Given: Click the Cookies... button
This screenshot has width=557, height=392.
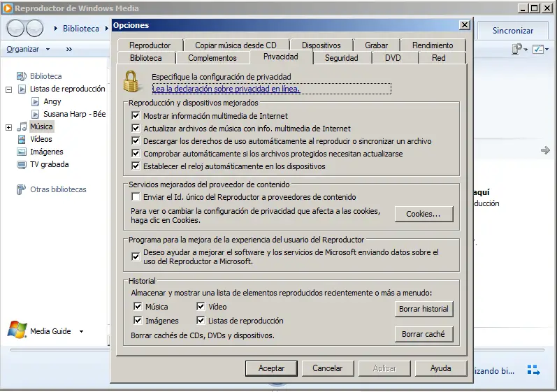Looking at the screenshot, I should tap(424, 214).
